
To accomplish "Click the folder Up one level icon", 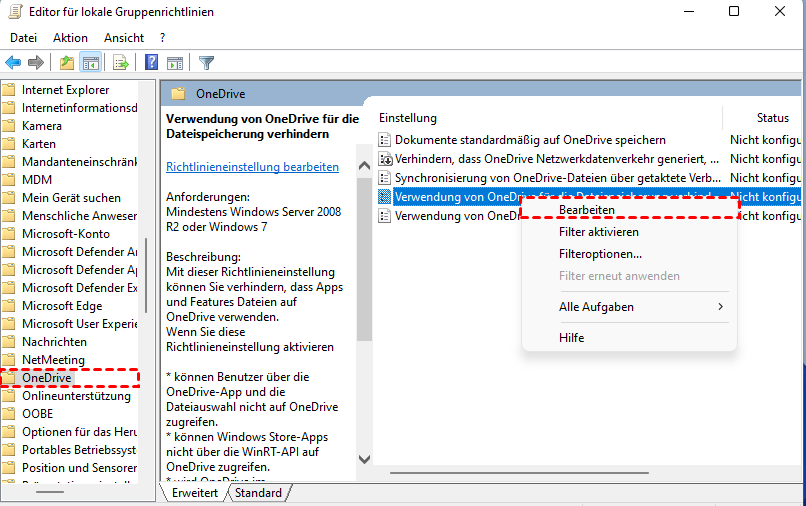I will point(66,63).
